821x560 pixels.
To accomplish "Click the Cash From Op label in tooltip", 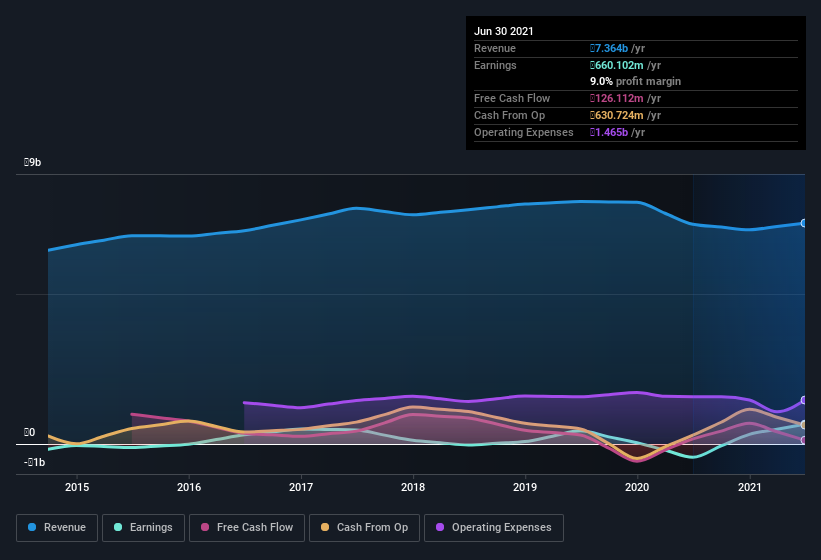I will coord(509,115).
